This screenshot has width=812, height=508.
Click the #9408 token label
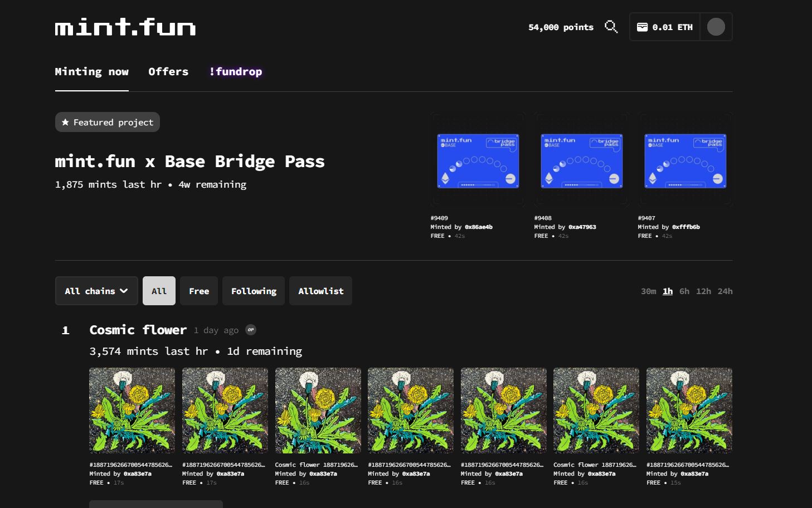[543, 218]
